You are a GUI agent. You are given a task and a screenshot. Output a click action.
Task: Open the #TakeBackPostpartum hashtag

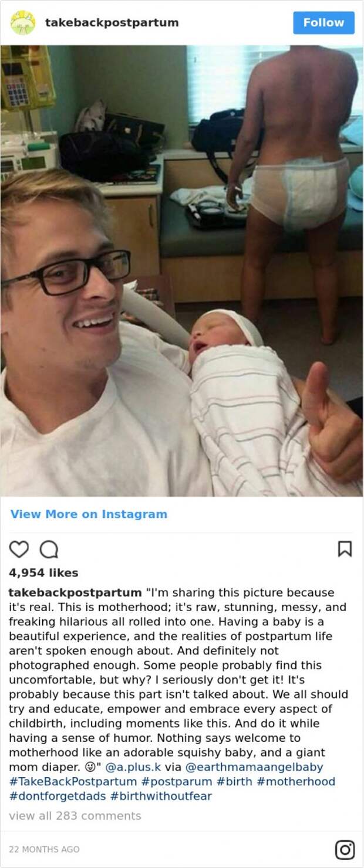[x=73, y=782]
